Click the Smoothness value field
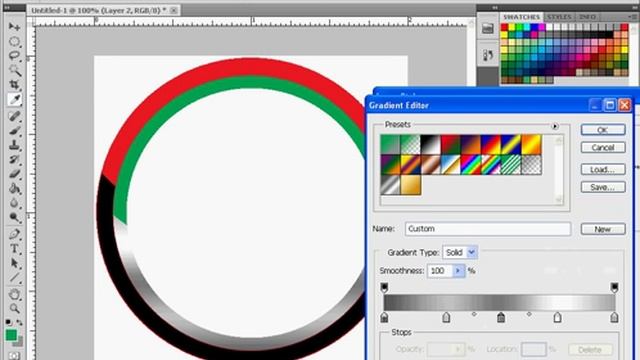 tap(440, 271)
